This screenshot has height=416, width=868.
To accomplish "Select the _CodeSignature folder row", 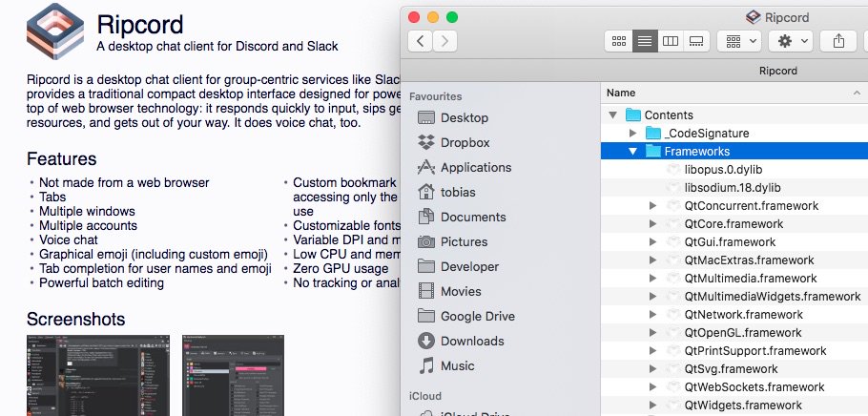I will point(734,133).
